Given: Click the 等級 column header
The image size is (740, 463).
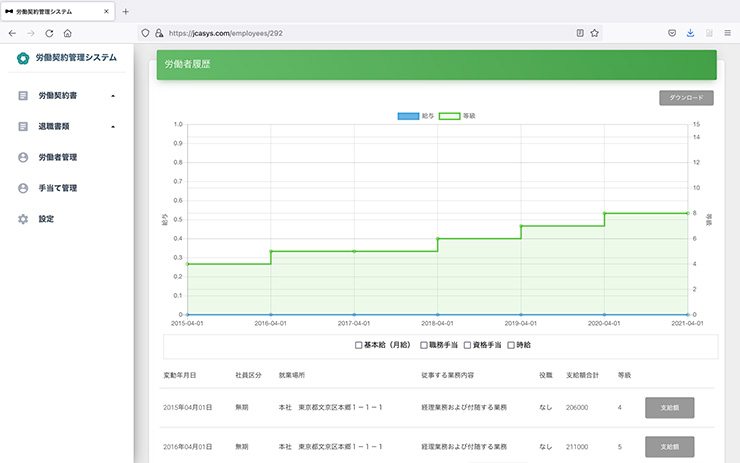Looking at the screenshot, I should click(x=624, y=375).
